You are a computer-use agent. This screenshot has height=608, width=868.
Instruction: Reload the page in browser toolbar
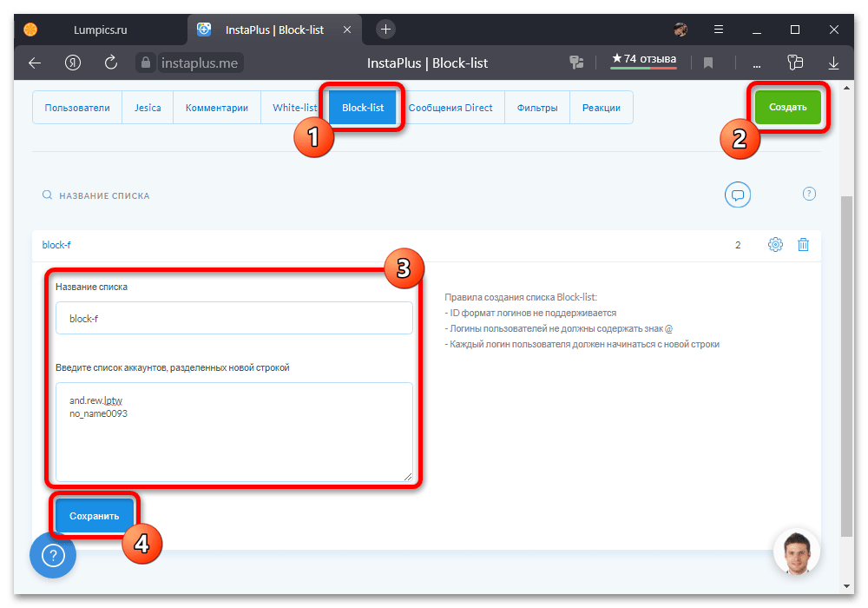[x=111, y=63]
